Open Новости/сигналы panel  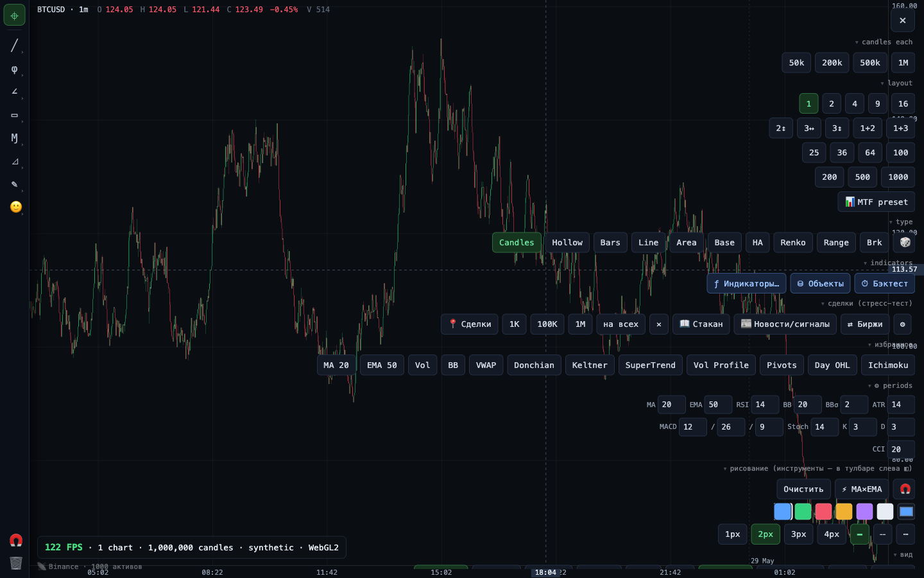(785, 324)
